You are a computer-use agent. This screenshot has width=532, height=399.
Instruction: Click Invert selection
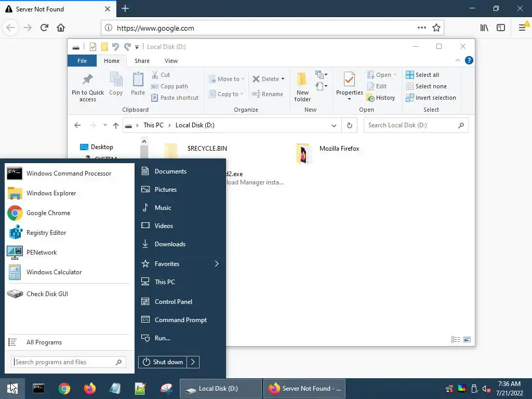pos(431,98)
